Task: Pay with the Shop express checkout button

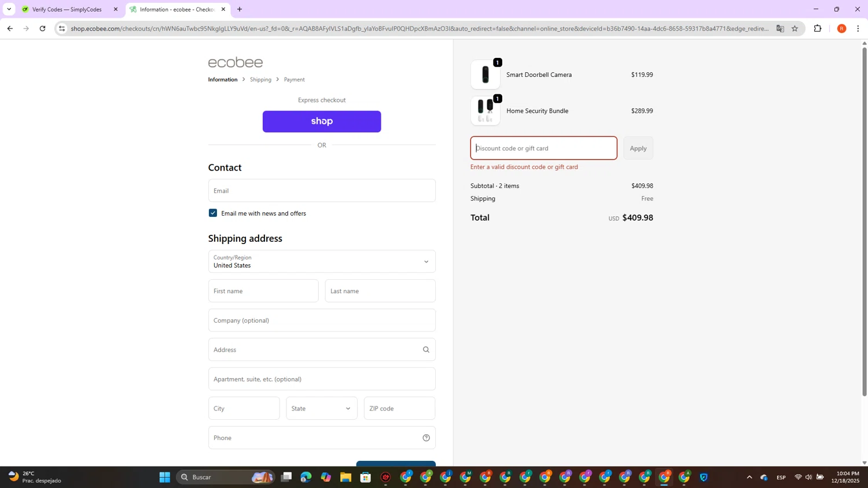Action: coord(322,121)
